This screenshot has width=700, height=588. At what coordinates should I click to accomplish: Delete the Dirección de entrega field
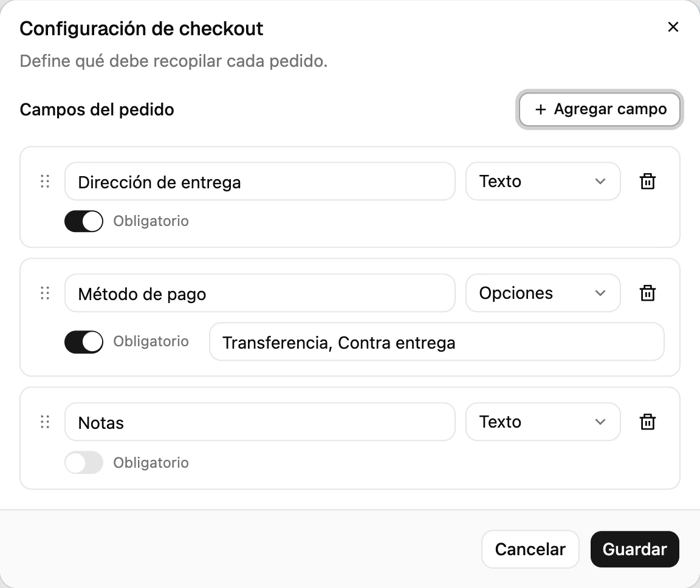tap(647, 181)
